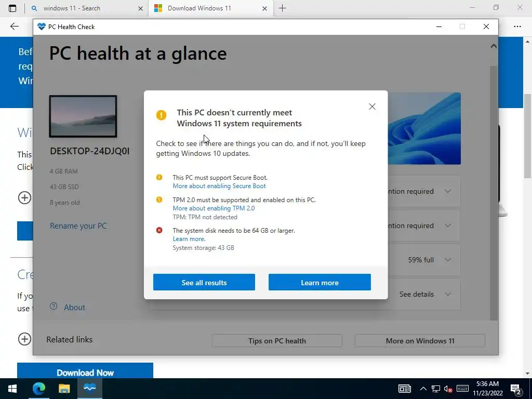Image resolution: width=532 pixels, height=399 pixels.
Task: Click the network icon in system tray
Action: pyautogui.click(x=436, y=389)
